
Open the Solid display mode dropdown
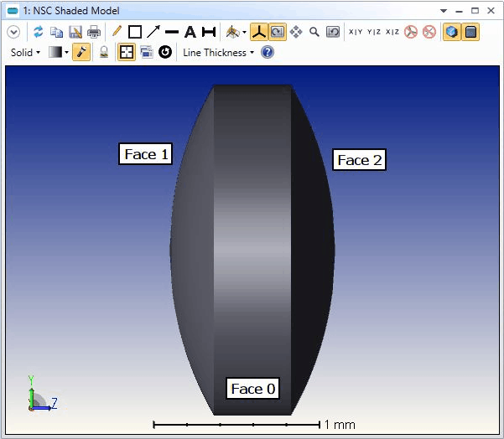click(25, 52)
